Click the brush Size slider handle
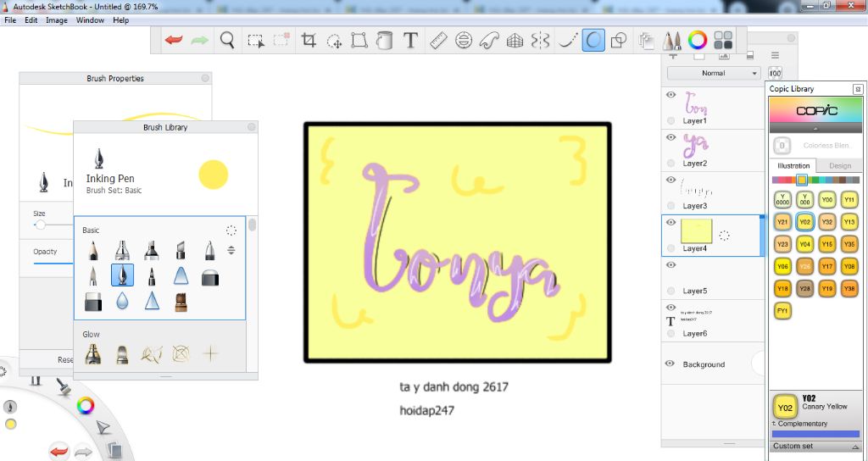The height and width of the screenshot is (461, 868). (x=40, y=225)
